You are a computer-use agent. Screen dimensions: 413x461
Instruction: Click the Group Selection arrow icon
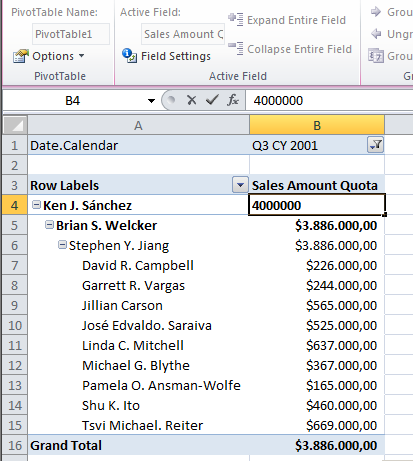(376, 12)
